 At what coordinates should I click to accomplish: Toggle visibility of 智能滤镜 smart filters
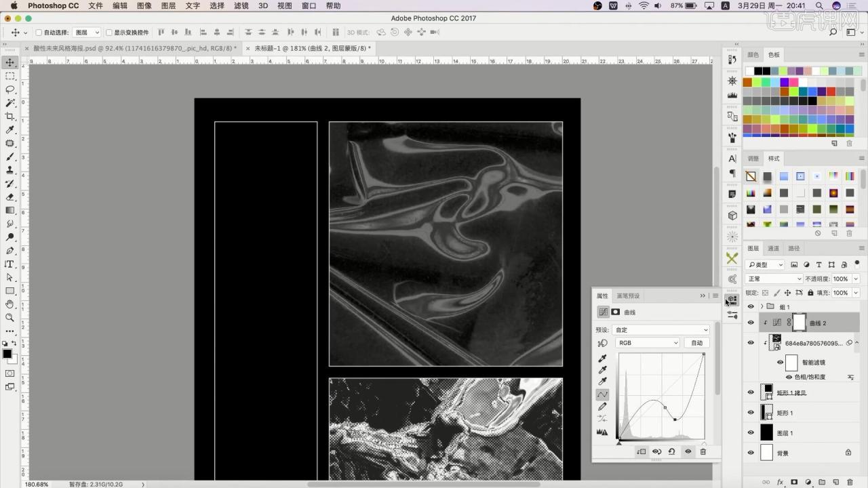pyautogui.click(x=781, y=363)
